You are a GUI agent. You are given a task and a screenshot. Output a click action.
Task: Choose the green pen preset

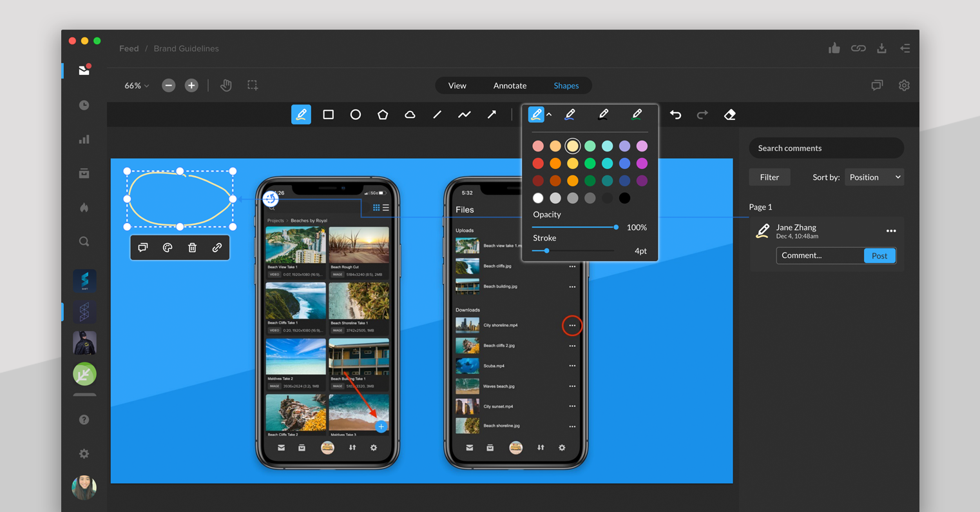click(637, 115)
